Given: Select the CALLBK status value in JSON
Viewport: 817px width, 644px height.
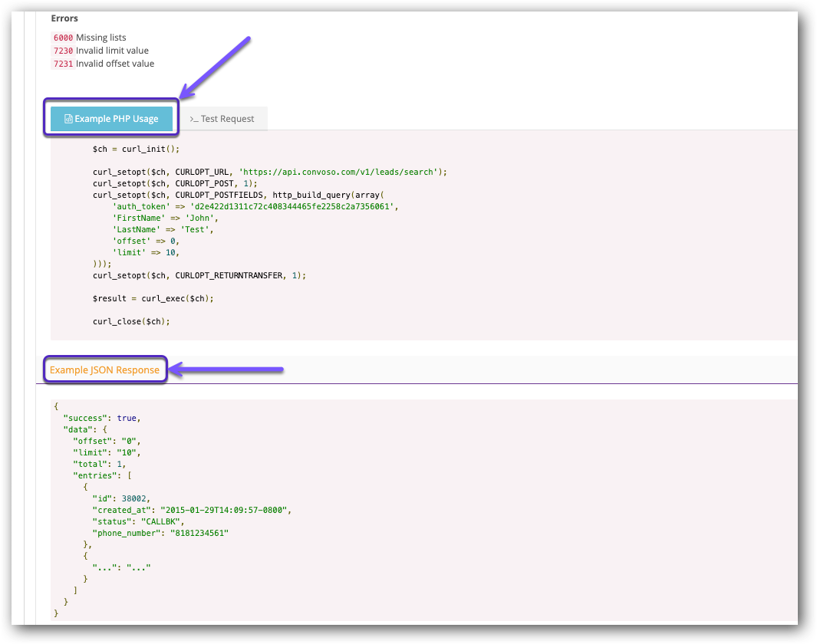Looking at the screenshot, I should point(160,521).
